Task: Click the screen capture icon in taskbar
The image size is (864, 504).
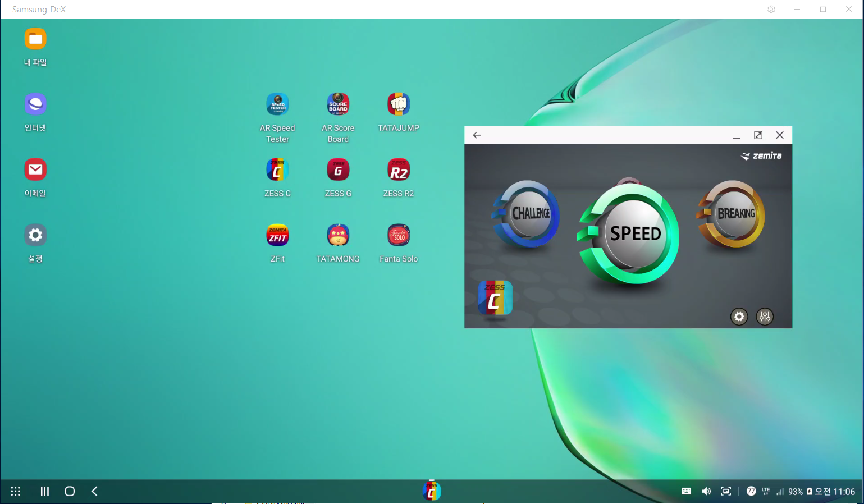Action: click(x=726, y=492)
